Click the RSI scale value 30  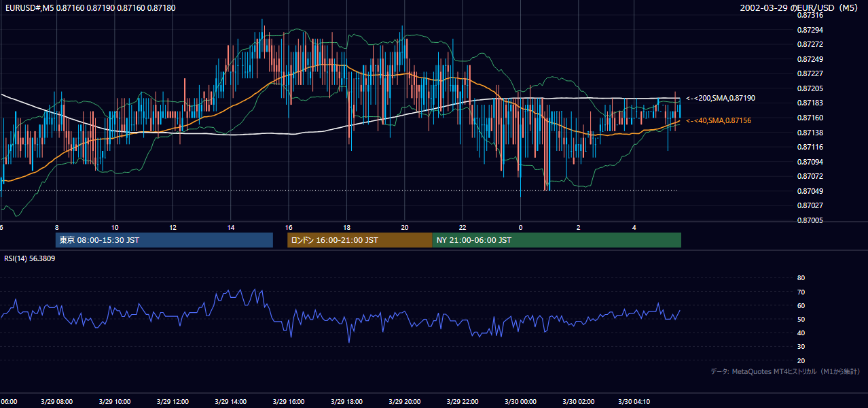pos(801,347)
